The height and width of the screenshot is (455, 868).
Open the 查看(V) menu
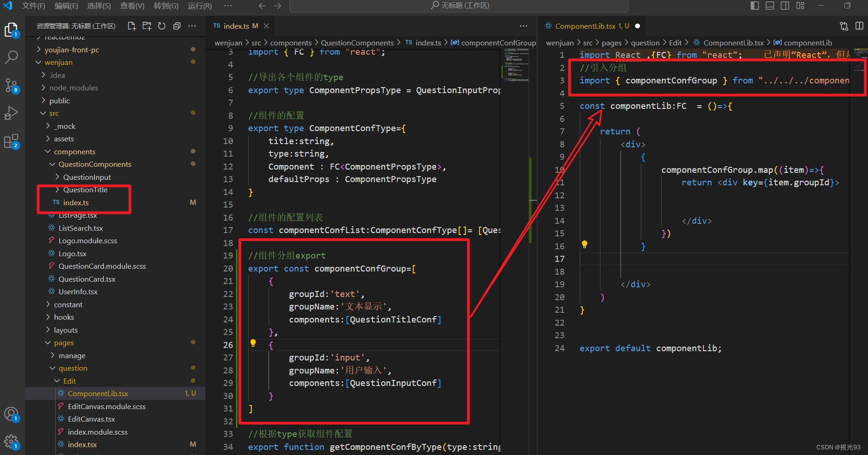point(132,6)
